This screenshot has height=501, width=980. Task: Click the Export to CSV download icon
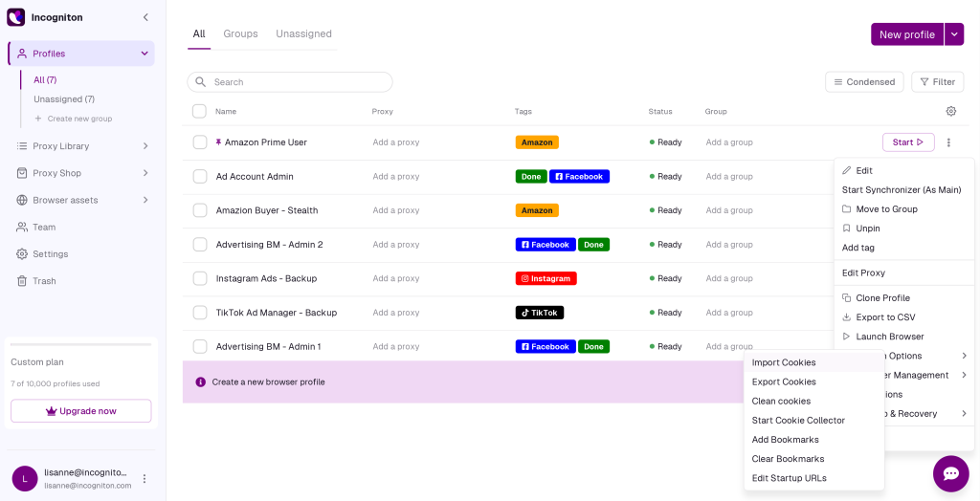847,317
